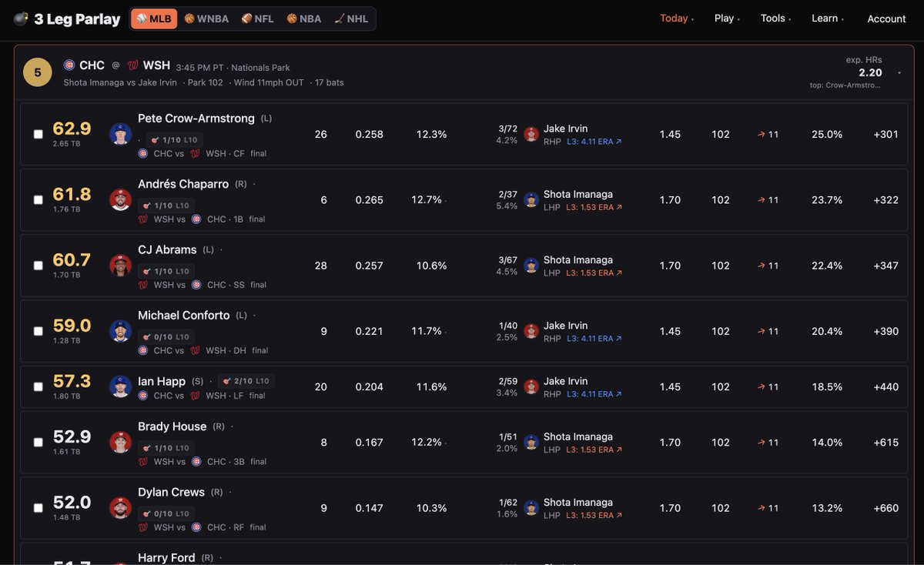The height and width of the screenshot is (565, 924).
Task: Click the +301 odds for Crow-Armstrong
Action: coord(885,134)
